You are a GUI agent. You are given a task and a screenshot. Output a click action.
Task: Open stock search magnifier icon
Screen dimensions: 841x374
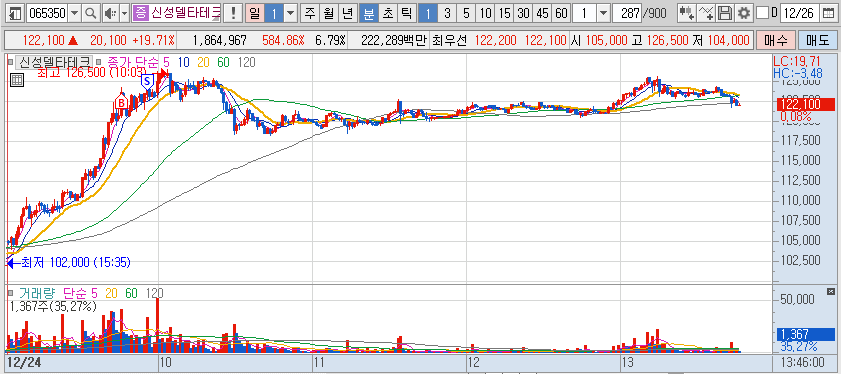pos(91,13)
